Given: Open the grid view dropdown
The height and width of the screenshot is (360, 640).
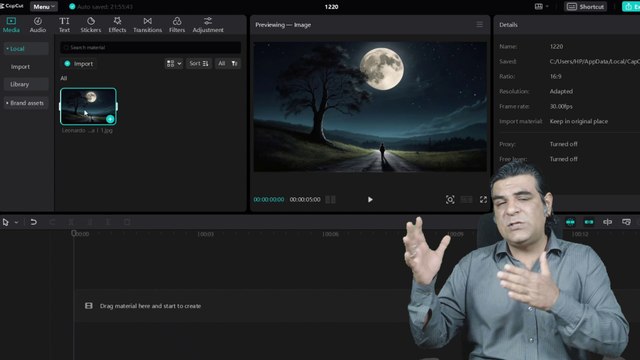Looking at the screenshot, I should click(173, 64).
